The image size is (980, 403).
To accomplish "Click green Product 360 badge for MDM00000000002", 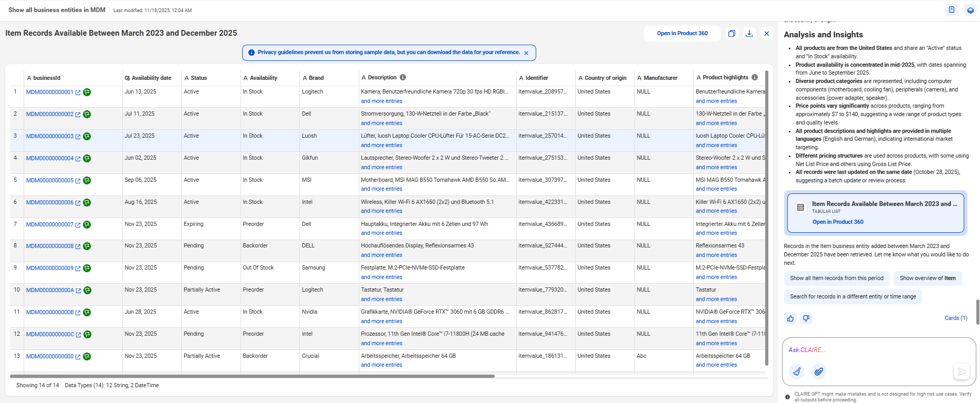I will (x=87, y=115).
